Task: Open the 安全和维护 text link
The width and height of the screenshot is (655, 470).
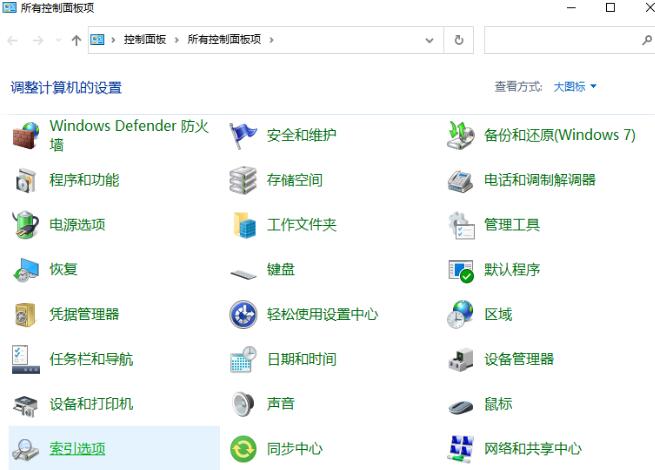Action: (x=301, y=135)
